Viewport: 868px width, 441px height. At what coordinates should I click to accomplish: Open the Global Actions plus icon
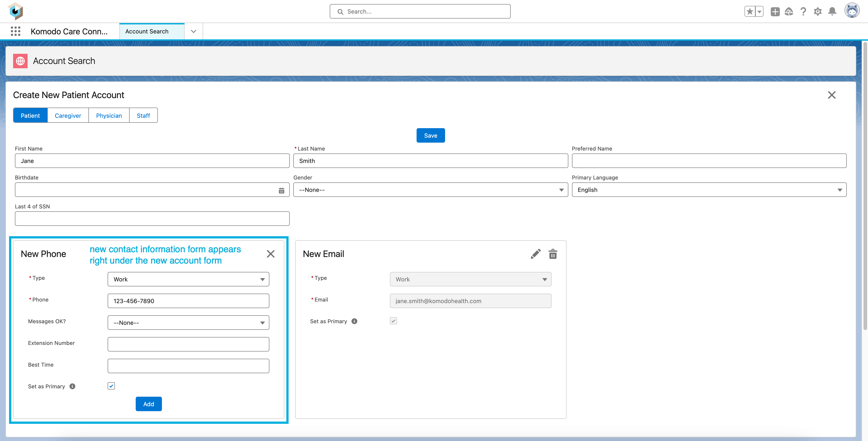coord(775,12)
